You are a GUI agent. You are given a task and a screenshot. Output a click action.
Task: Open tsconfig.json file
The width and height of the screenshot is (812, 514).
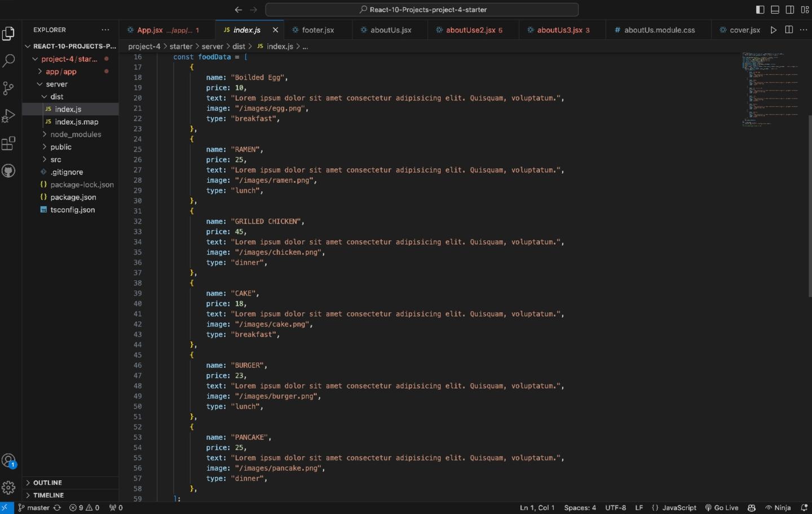pyautogui.click(x=70, y=210)
